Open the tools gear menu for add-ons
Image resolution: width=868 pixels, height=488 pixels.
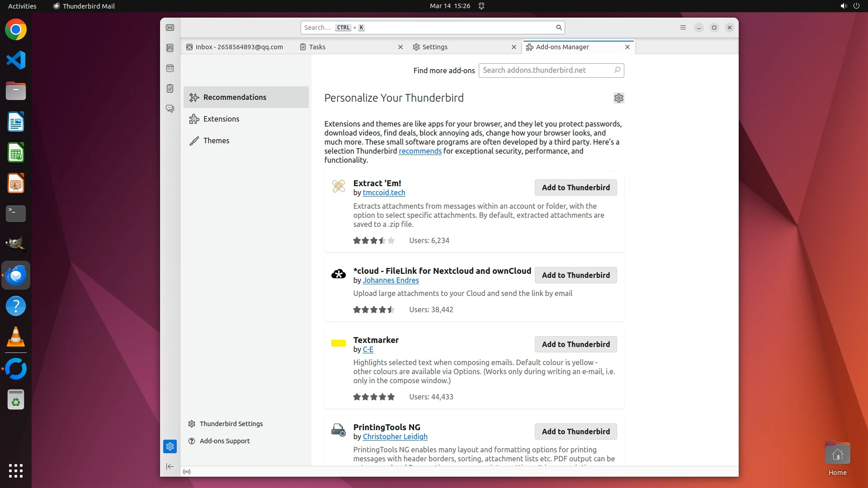(x=618, y=98)
